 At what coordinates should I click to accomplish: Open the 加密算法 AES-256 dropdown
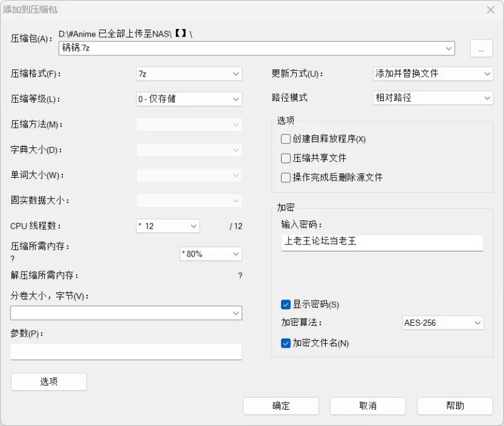pyautogui.click(x=443, y=323)
